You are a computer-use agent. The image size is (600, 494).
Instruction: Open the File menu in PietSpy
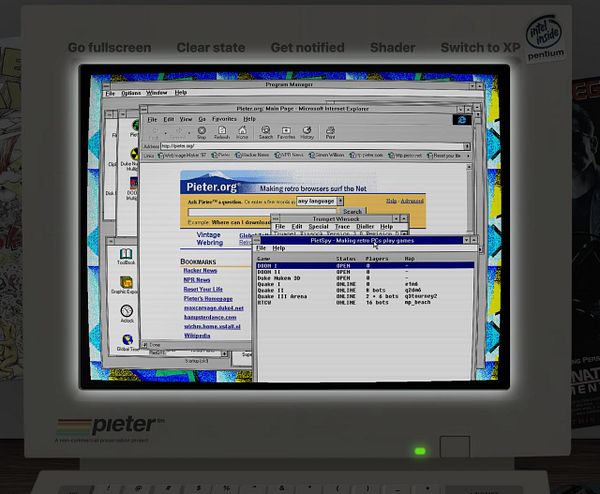pos(261,248)
